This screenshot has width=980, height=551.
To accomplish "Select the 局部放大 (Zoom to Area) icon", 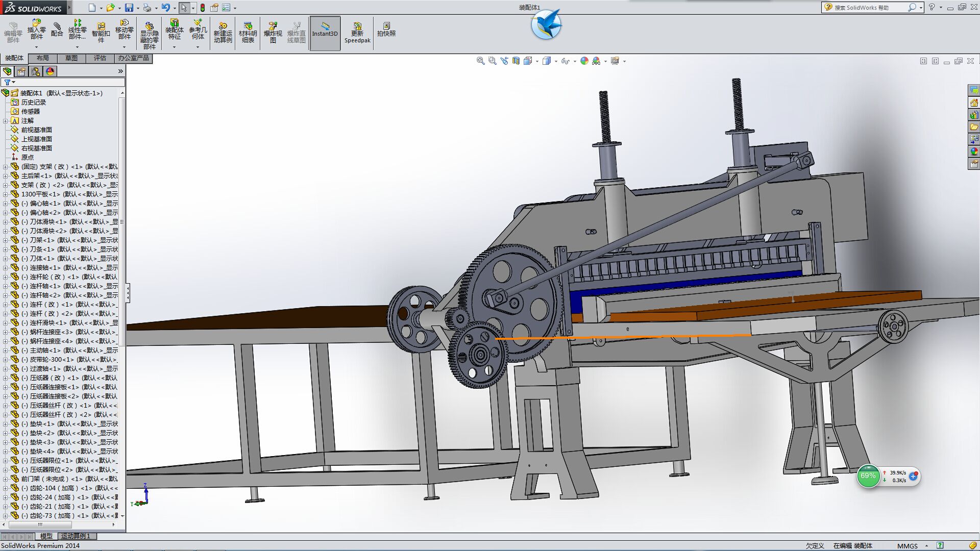I will point(492,60).
